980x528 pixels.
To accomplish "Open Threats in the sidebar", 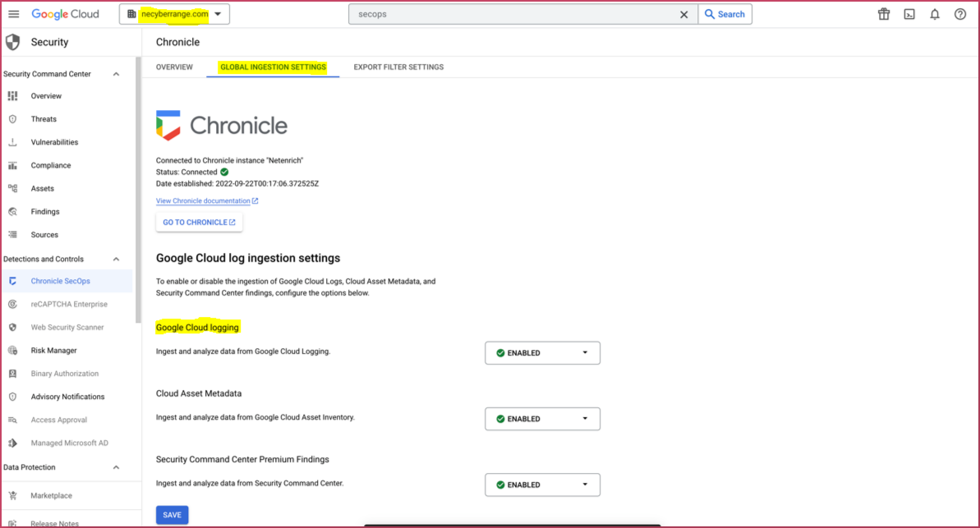I will click(x=44, y=119).
